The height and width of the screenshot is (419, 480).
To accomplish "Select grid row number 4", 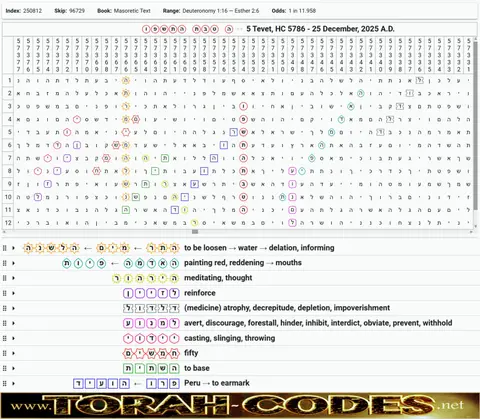I will [9, 119].
